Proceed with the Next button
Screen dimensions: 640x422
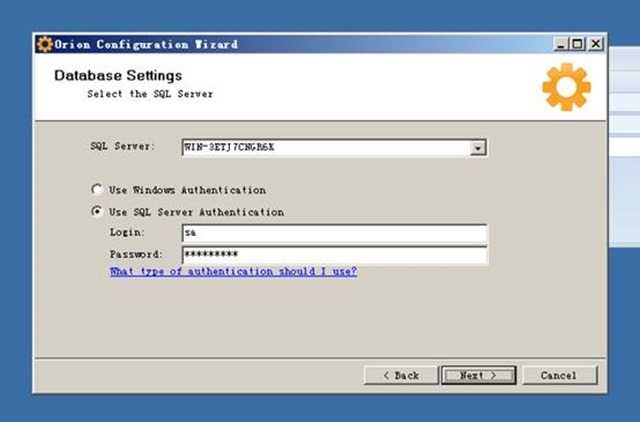point(478,375)
